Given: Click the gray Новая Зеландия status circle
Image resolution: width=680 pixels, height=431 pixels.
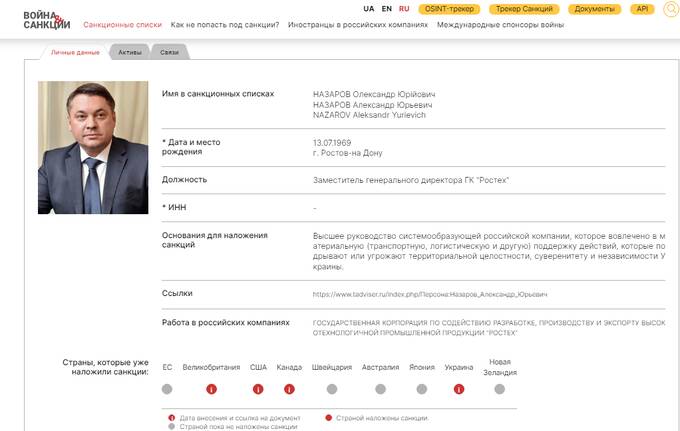Looking at the screenshot, I should coord(500,389).
